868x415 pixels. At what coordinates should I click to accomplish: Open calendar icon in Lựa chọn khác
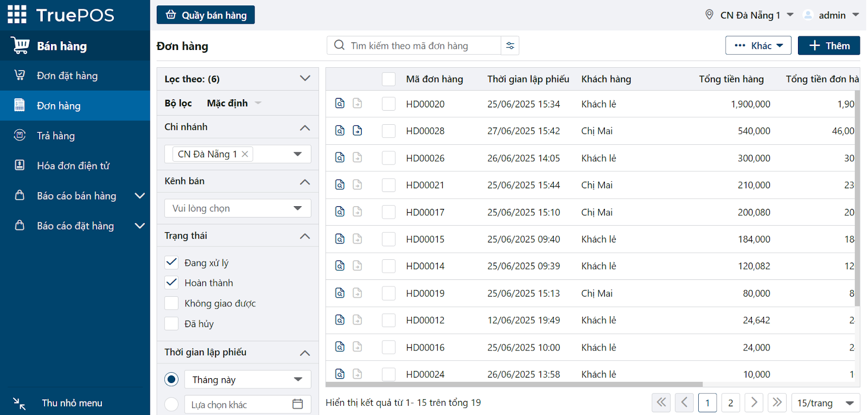[297, 404]
